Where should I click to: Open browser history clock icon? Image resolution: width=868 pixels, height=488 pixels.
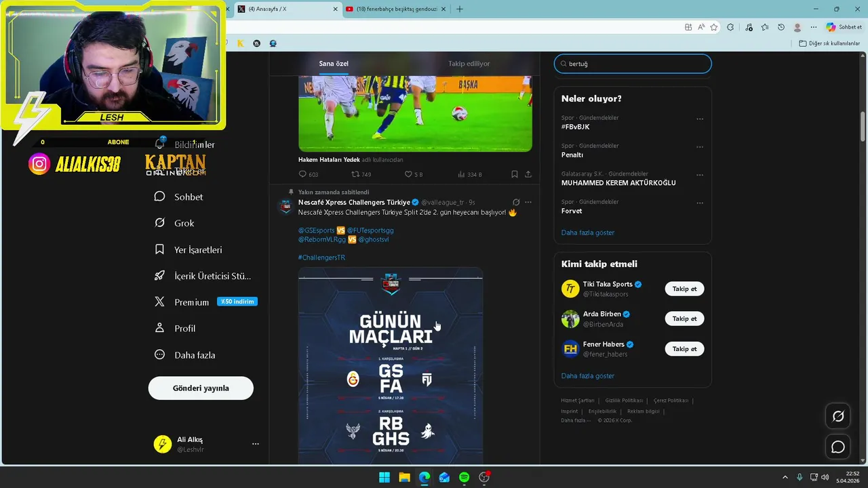[781, 27]
